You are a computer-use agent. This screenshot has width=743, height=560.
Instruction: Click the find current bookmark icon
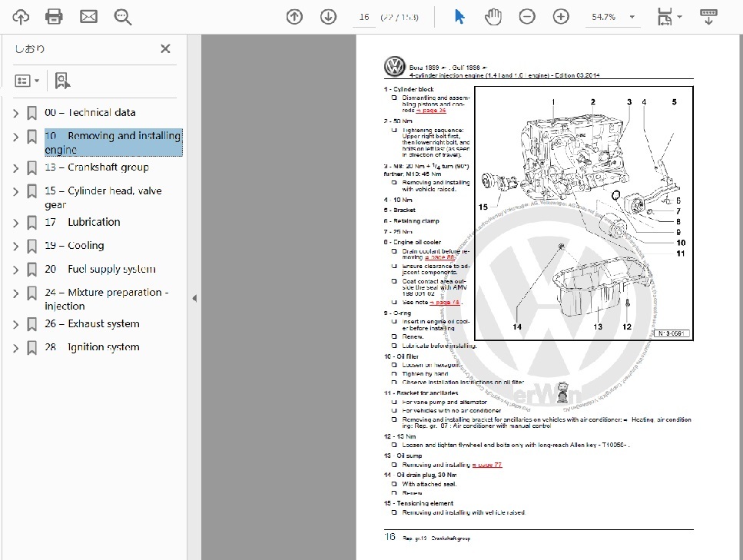[62, 81]
